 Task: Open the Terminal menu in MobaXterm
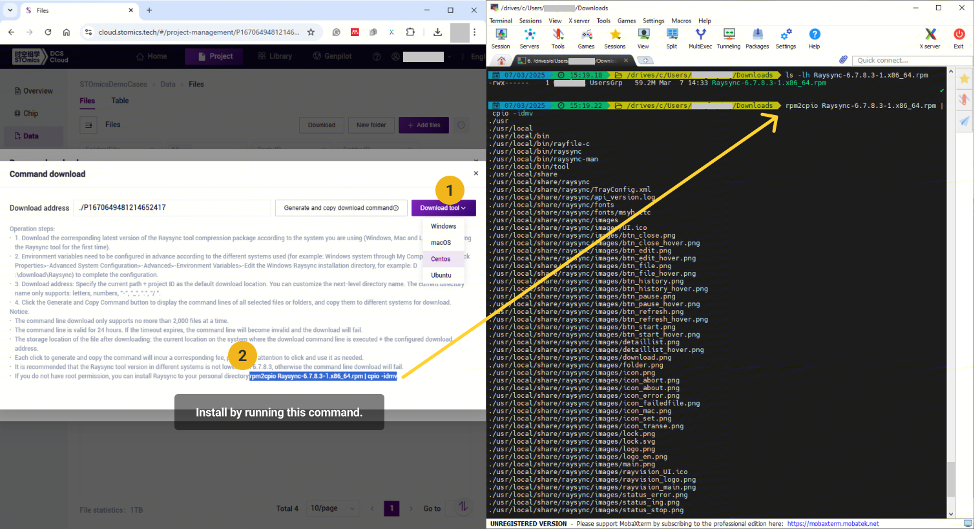tap(501, 21)
